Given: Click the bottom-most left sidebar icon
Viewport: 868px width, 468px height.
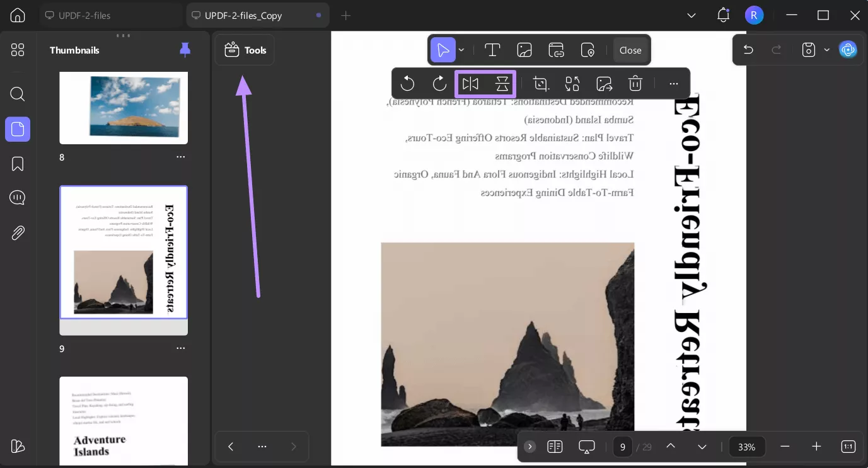Looking at the screenshot, I should pyautogui.click(x=18, y=446).
